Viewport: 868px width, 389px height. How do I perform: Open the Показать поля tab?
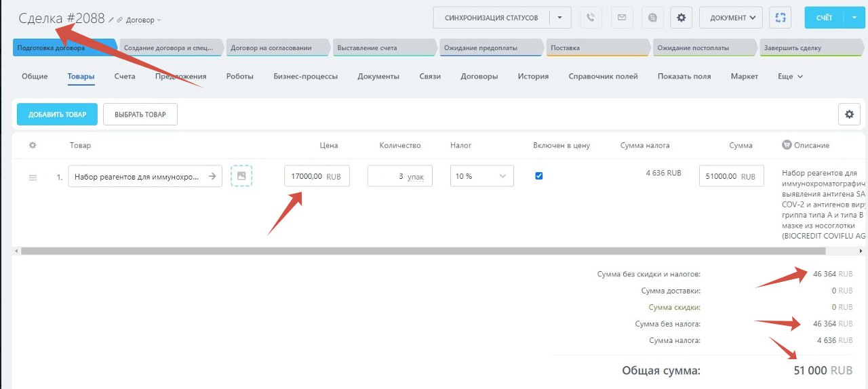[684, 76]
